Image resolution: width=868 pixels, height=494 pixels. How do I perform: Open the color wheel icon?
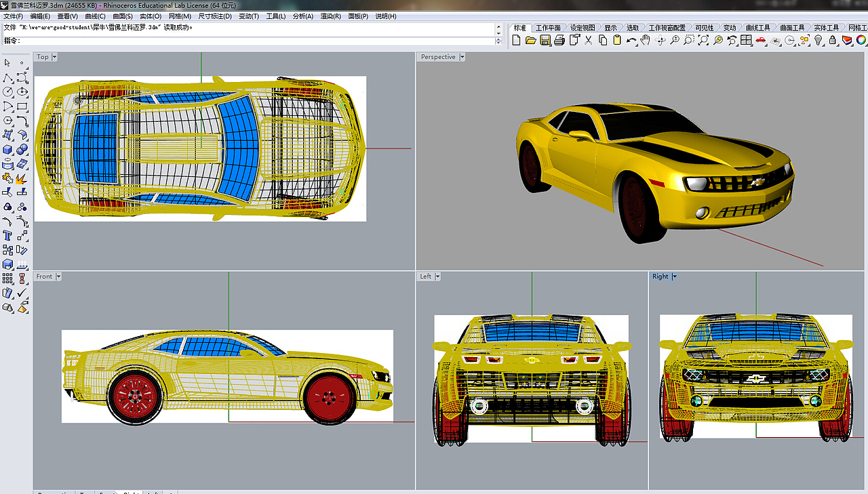click(x=861, y=41)
